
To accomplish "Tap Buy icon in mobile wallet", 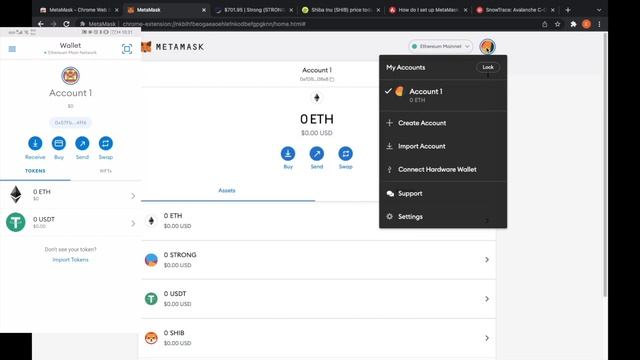I will pyautogui.click(x=59, y=143).
